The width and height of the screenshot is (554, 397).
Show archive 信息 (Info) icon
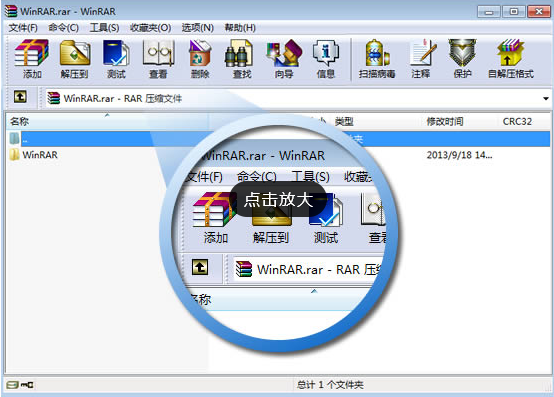click(x=325, y=59)
